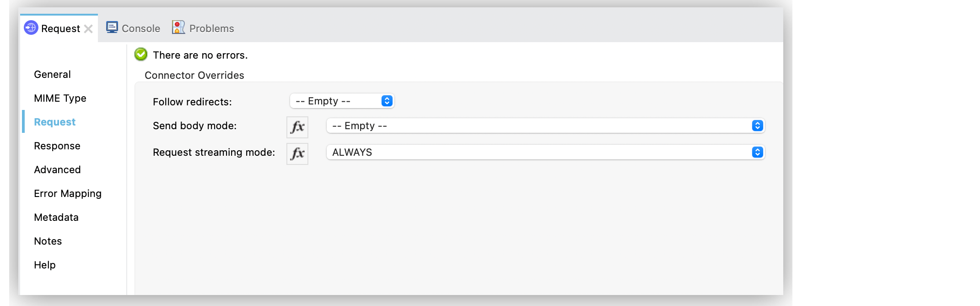Viewport: 980px width, 306px height.
Task: Select the MIME Type sidebar entry
Action: 60,98
